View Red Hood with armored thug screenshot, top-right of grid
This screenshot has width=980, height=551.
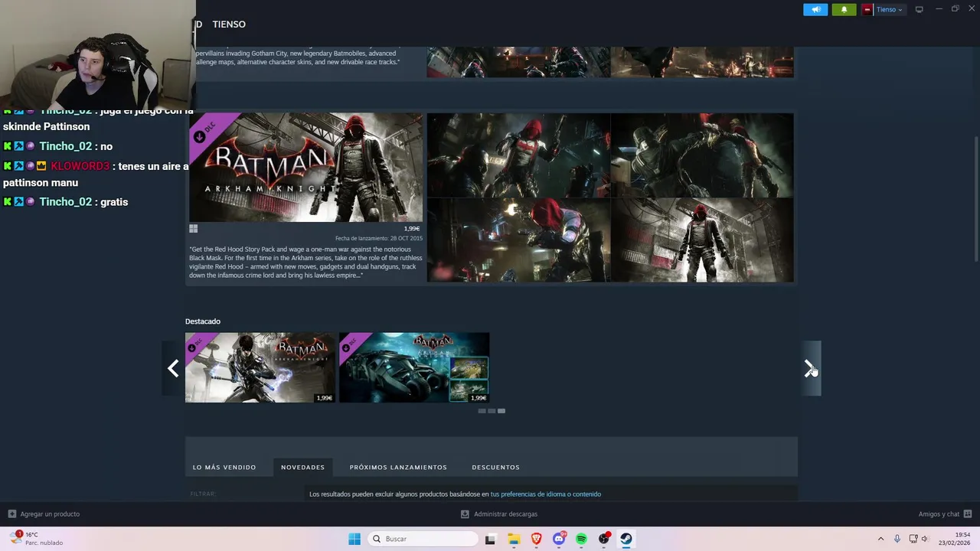coord(702,155)
